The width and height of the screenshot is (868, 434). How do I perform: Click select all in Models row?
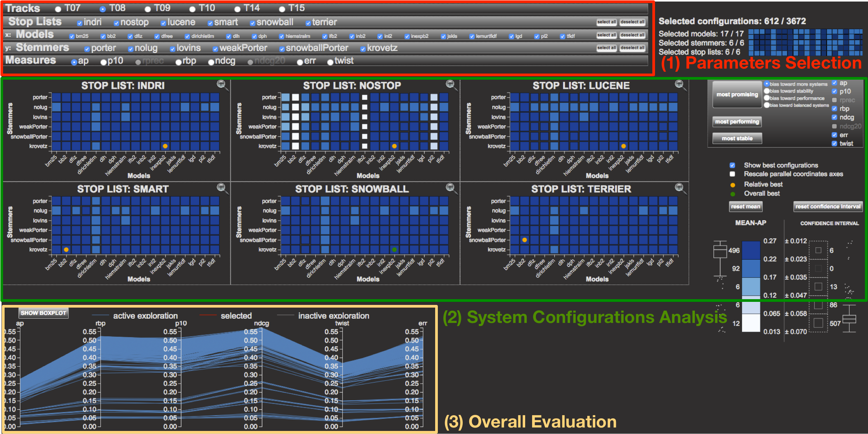click(x=607, y=35)
